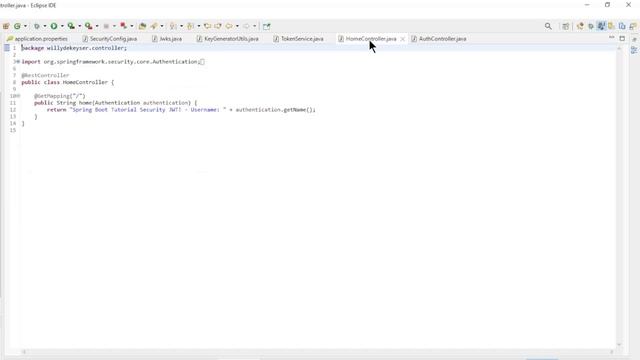The width and height of the screenshot is (640, 360).
Task: Click the Run with magnifier coverage icon
Action: click(71, 26)
